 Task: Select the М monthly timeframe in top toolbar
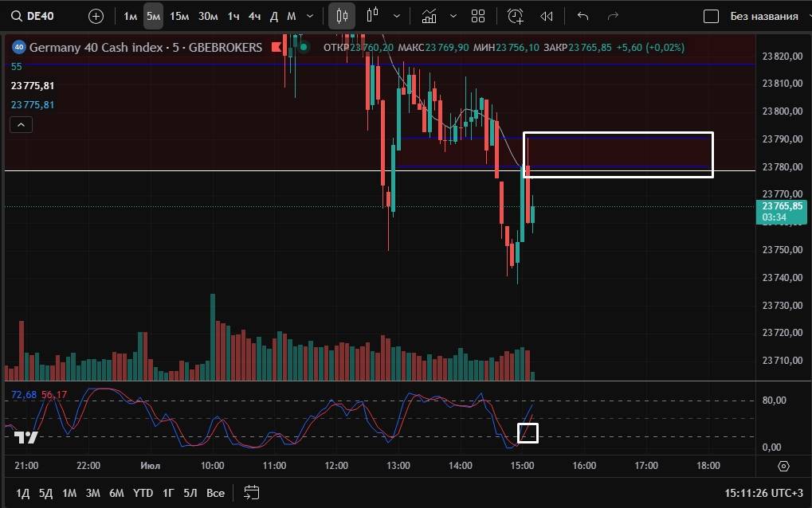click(292, 17)
